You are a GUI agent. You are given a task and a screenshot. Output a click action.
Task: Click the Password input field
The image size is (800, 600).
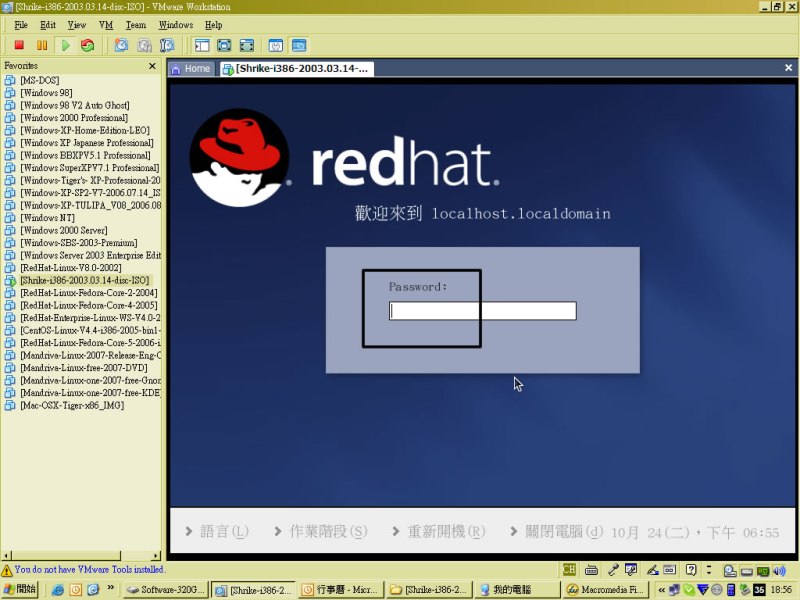pos(483,311)
